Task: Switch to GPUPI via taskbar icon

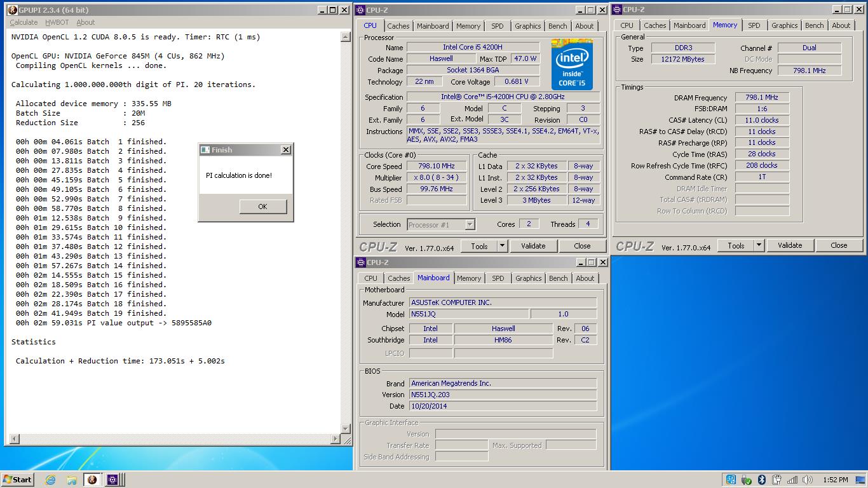Action: [92, 480]
